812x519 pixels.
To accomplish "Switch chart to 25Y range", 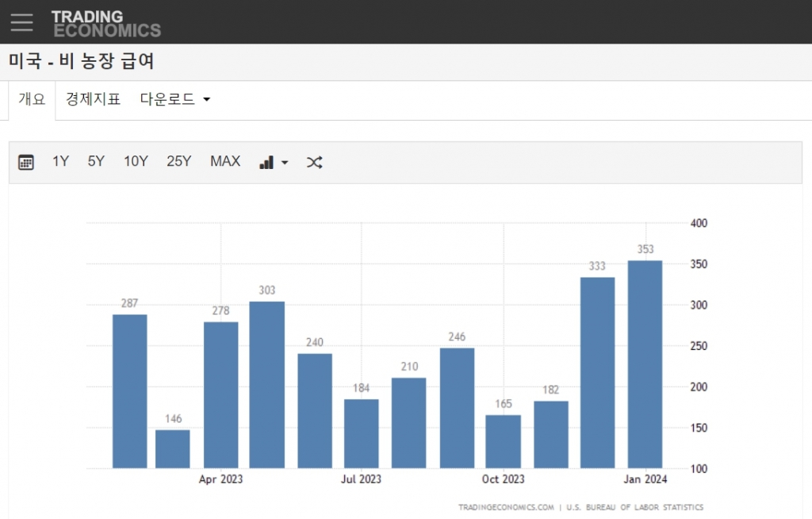I will [179, 162].
